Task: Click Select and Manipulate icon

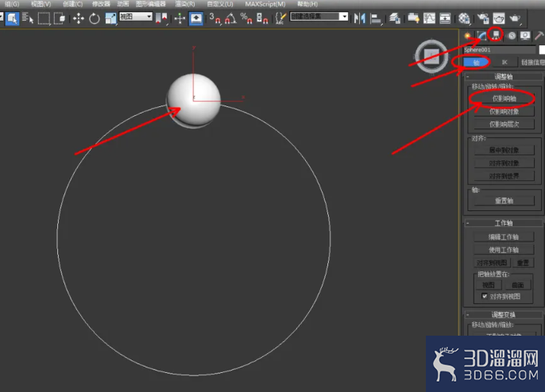Action: point(180,18)
